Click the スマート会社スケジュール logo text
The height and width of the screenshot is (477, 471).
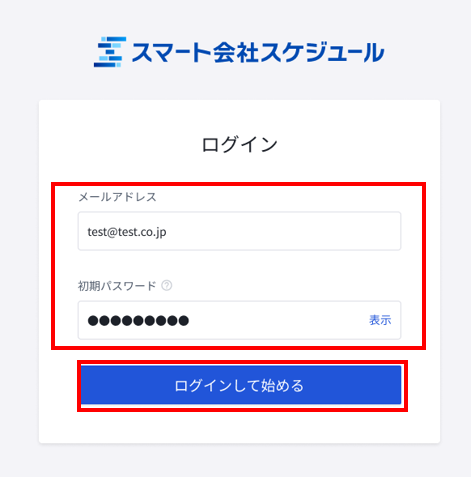pos(258,52)
